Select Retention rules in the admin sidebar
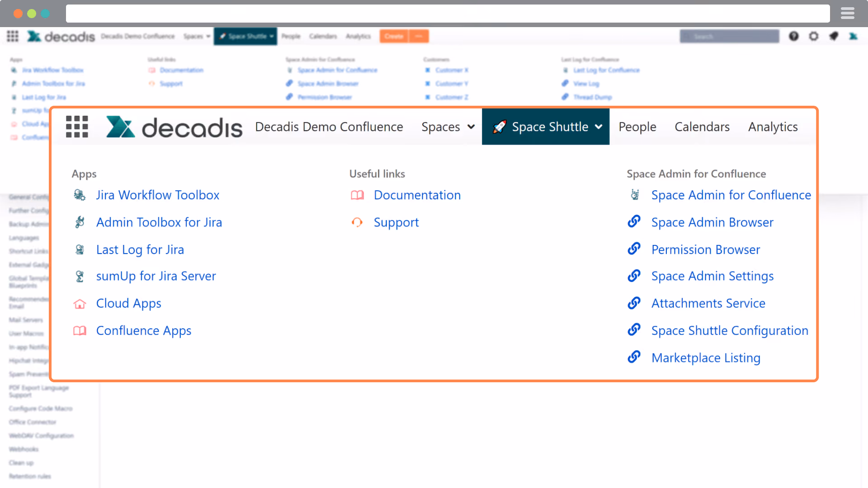Viewport: 868px width, 488px height. [x=30, y=476]
